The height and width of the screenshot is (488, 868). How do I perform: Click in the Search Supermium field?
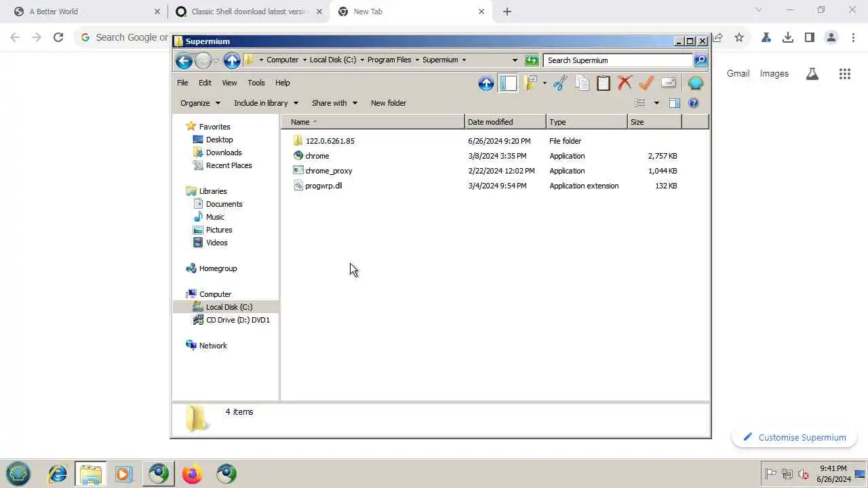[x=618, y=60]
